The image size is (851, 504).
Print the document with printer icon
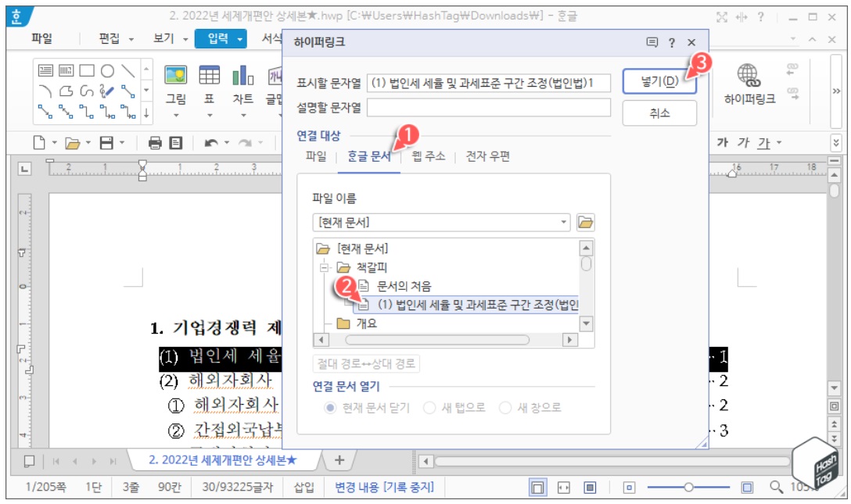[x=155, y=143]
